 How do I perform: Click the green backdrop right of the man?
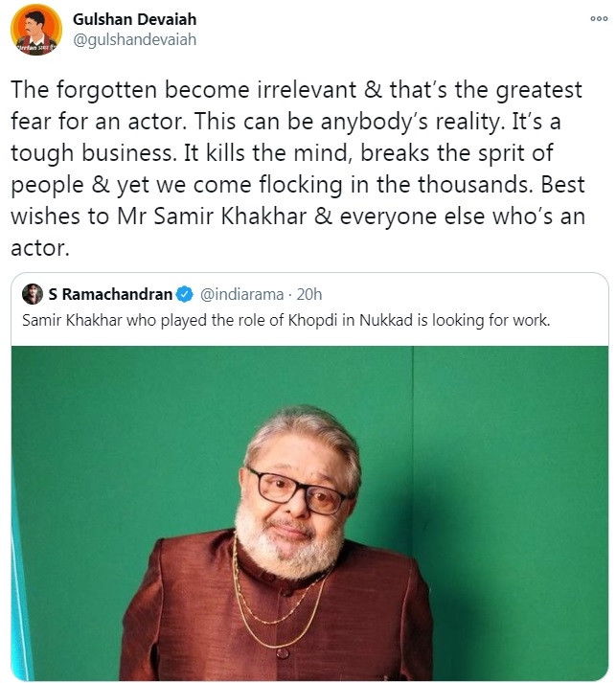(x=510, y=479)
